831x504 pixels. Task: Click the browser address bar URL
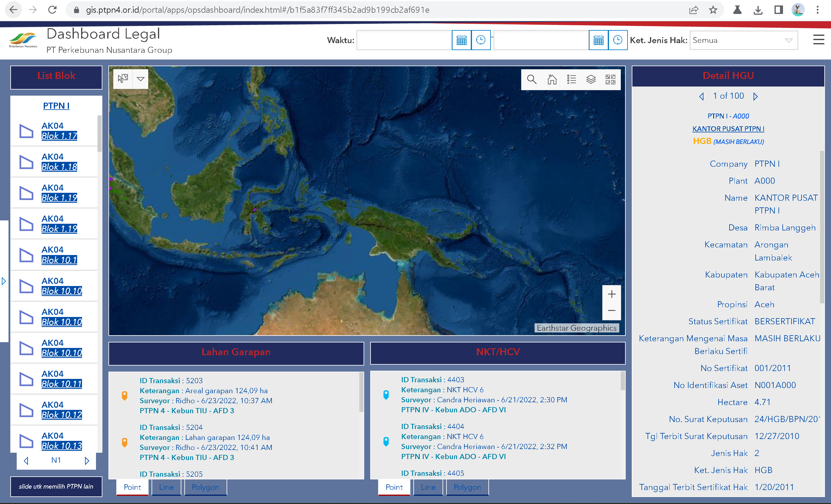coord(258,10)
